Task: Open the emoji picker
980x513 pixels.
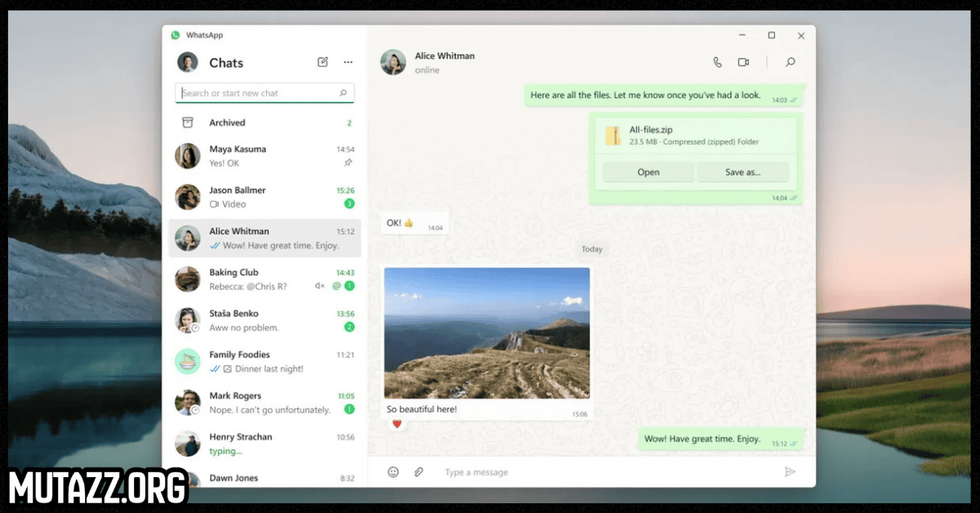Action: coord(393,472)
